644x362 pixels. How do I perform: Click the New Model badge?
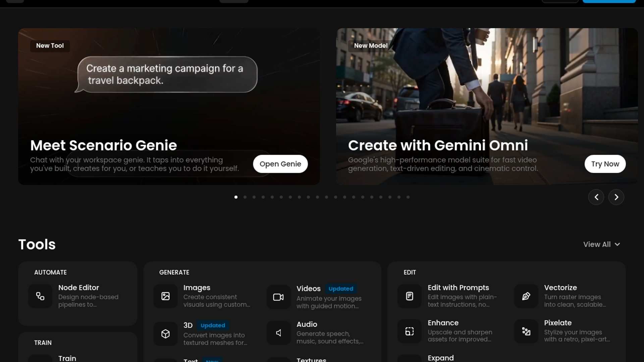click(x=371, y=46)
